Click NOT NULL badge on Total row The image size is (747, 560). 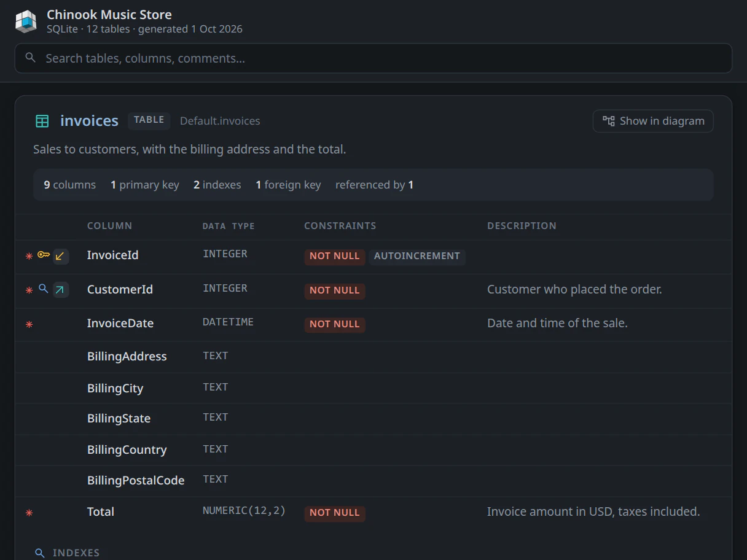coord(335,513)
